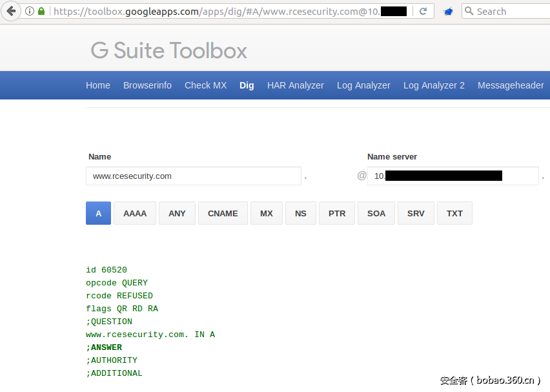Switch to the Browserinfo tool
Viewport: 550px width, 392px height.
147,85
